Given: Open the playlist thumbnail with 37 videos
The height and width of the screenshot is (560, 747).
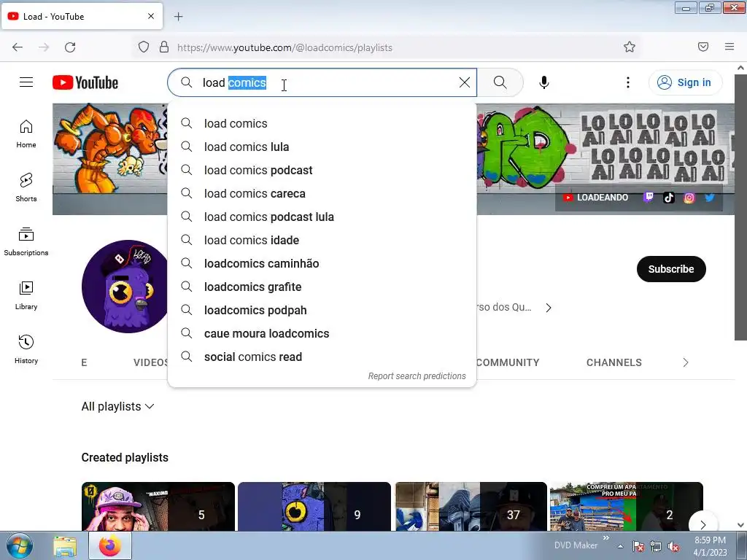Looking at the screenshot, I should [x=471, y=507].
